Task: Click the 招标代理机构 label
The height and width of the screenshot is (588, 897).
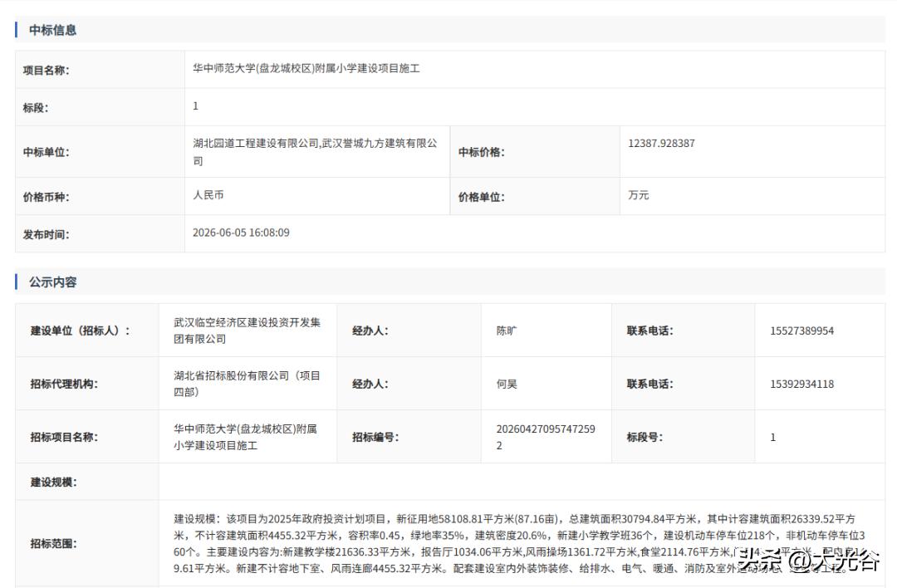Action: click(64, 384)
